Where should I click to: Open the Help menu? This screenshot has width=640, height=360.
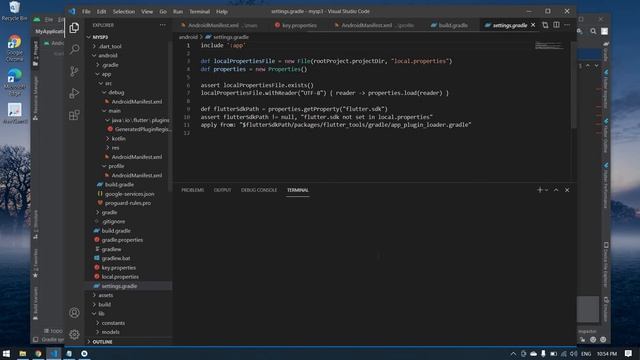pyautogui.click(x=222, y=11)
